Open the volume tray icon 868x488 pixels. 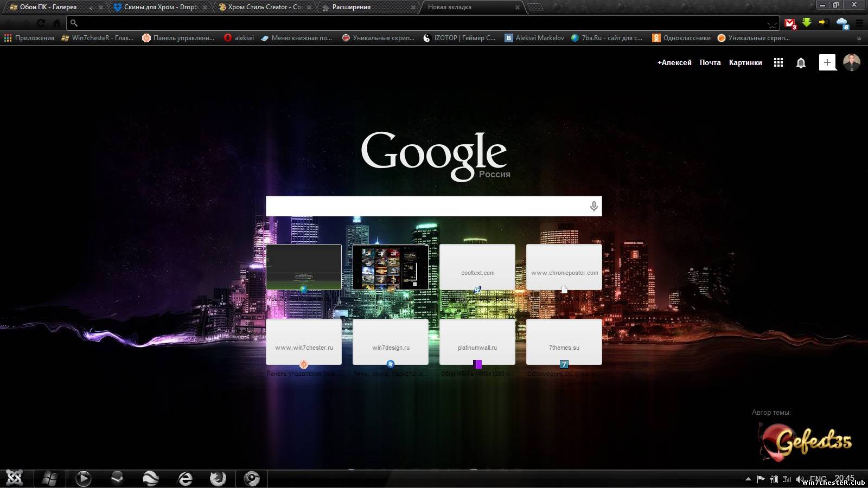click(x=800, y=479)
